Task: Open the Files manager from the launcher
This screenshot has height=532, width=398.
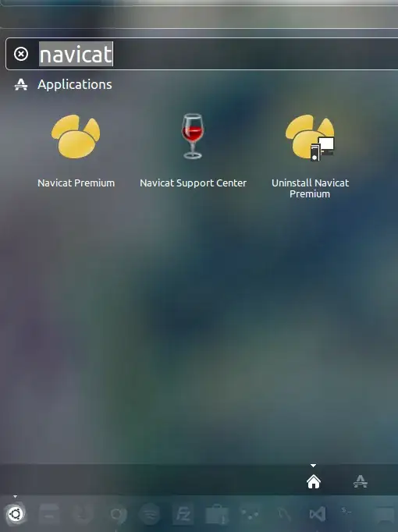Action: point(49,514)
